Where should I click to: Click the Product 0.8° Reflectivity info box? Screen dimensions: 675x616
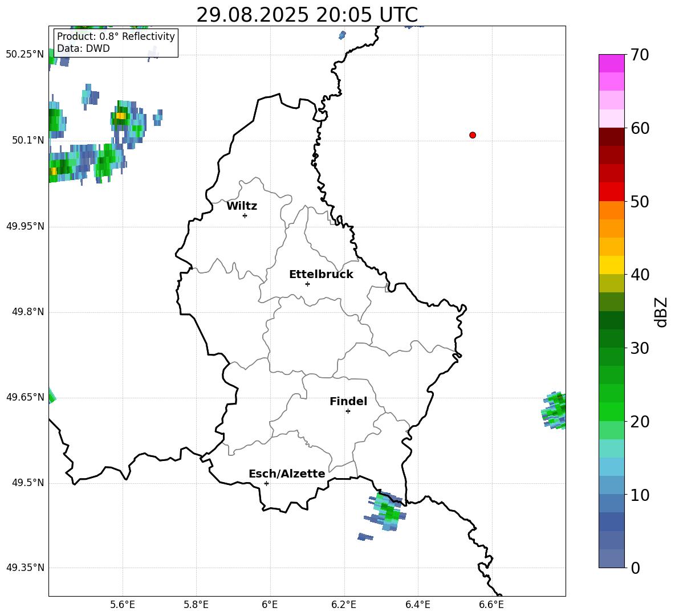click(x=116, y=43)
